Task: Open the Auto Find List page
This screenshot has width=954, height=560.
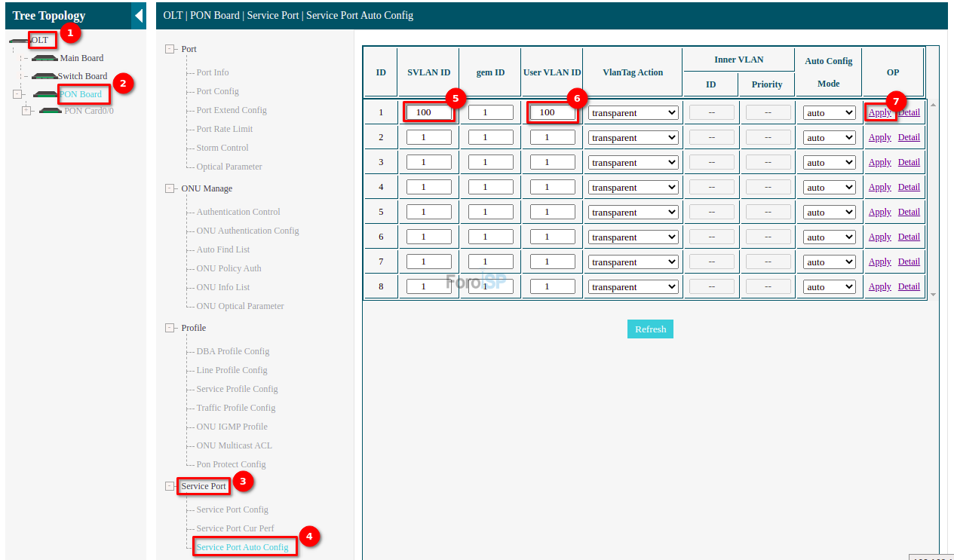Action: (222, 249)
